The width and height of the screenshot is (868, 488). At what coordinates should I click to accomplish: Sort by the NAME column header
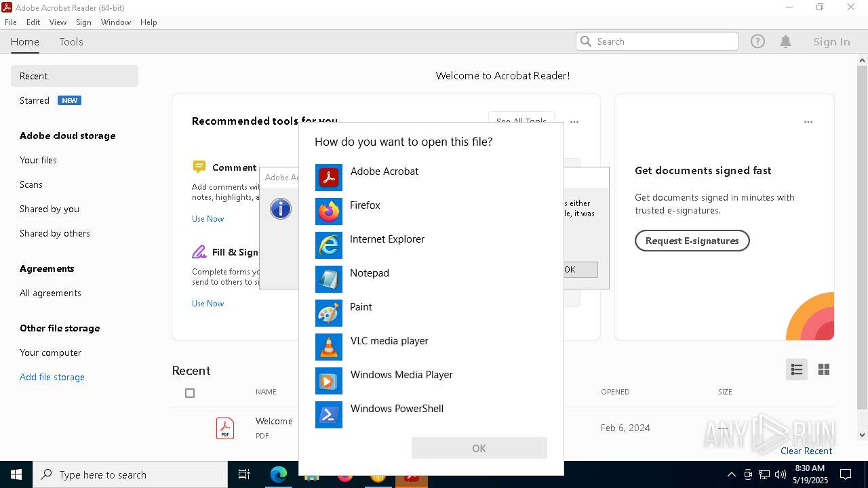pyautogui.click(x=266, y=392)
